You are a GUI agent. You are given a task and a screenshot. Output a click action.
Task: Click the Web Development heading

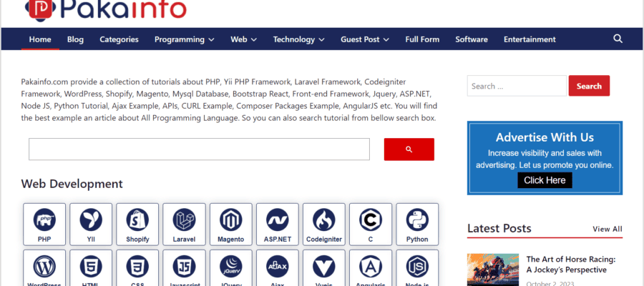coord(72,184)
